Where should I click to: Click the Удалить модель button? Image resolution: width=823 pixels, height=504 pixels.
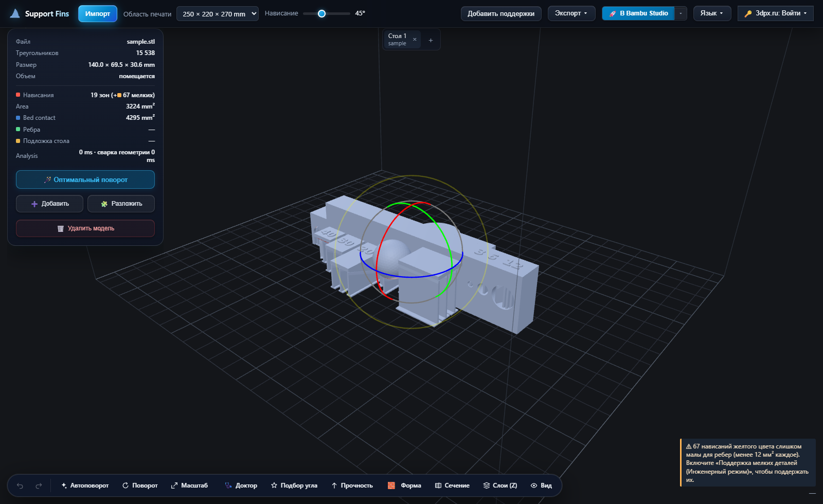[x=85, y=228]
